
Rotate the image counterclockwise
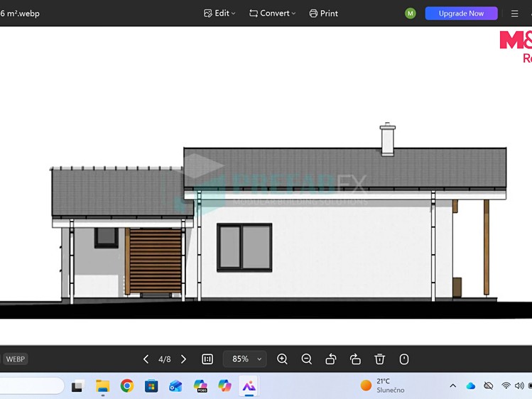[x=331, y=359]
